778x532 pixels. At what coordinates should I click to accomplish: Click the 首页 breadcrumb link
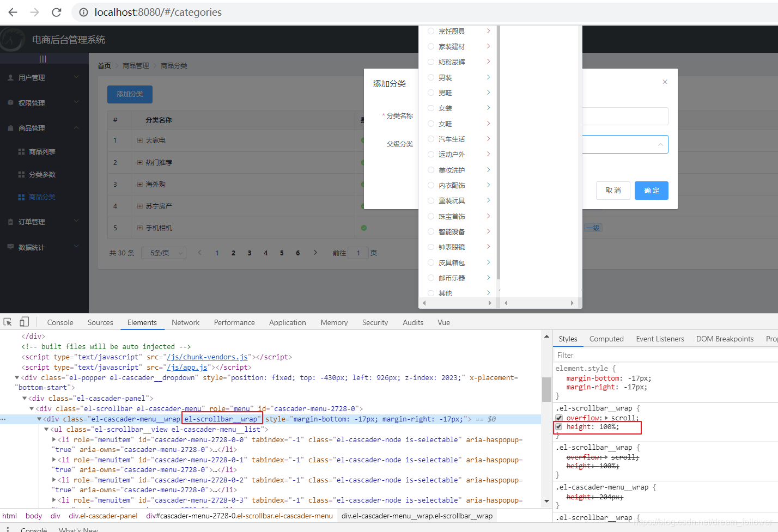point(104,65)
